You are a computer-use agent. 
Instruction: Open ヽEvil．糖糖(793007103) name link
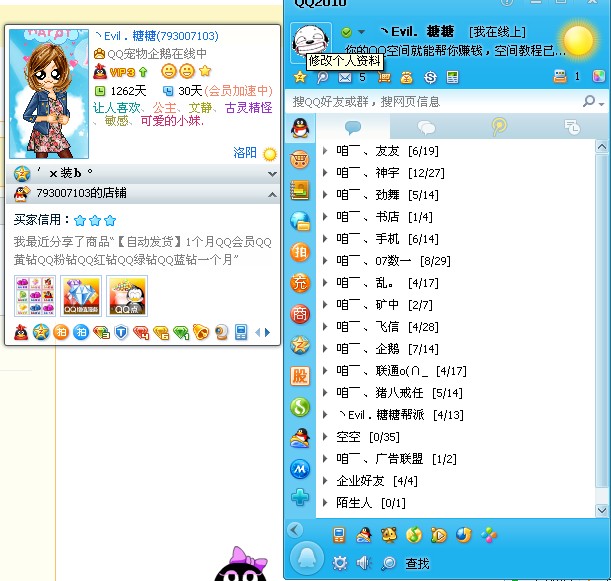tap(157, 36)
